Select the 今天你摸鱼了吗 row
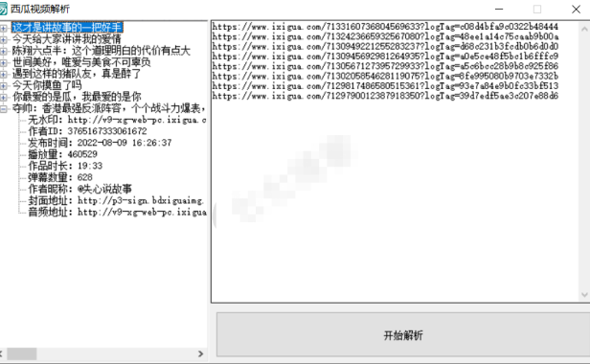The image size is (590, 364). pyautogui.click(x=47, y=86)
